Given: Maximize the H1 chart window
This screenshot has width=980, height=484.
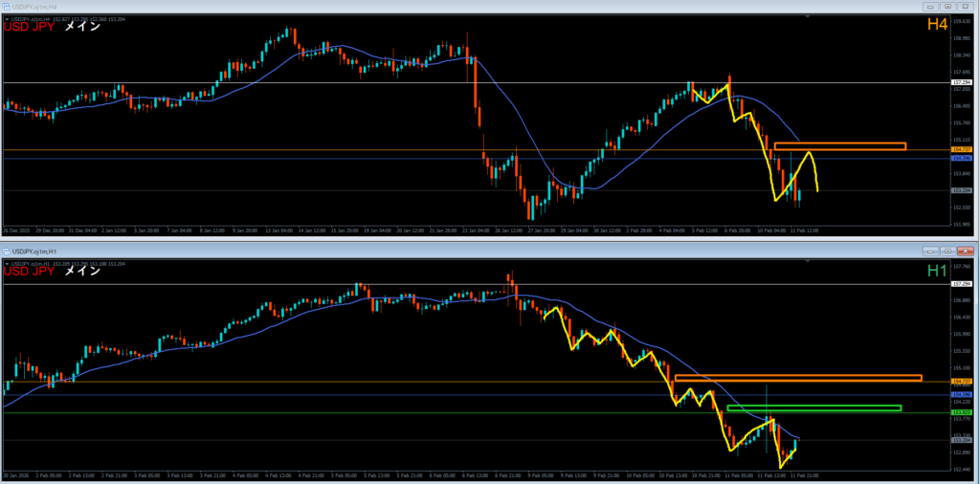Looking at the screenshot, I should click(x=947, y=250).
